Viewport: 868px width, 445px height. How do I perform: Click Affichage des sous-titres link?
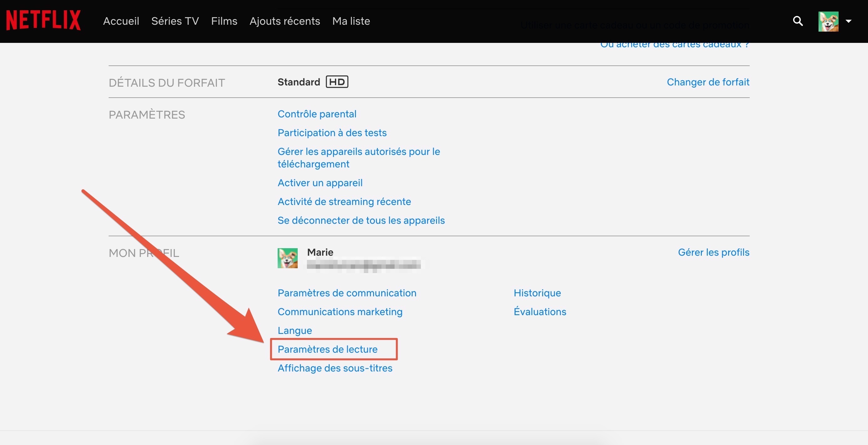pos(335,368)
